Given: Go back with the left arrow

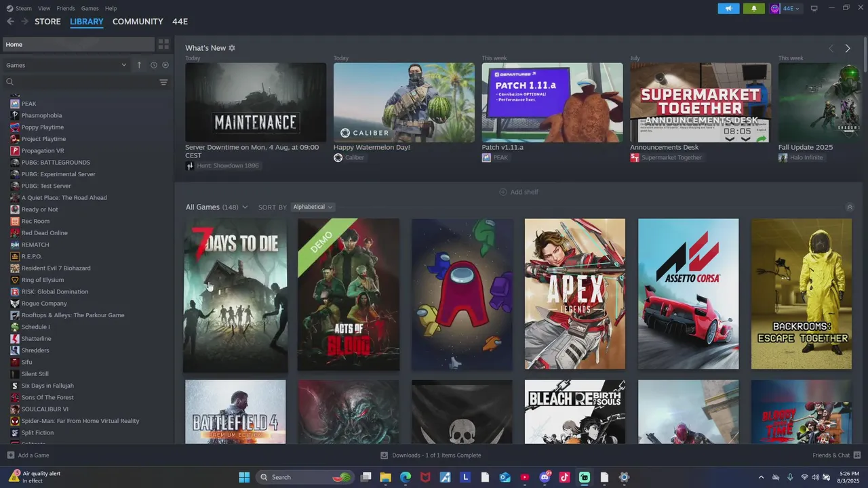Looking at the screenshot, I should tap(10, 22).
